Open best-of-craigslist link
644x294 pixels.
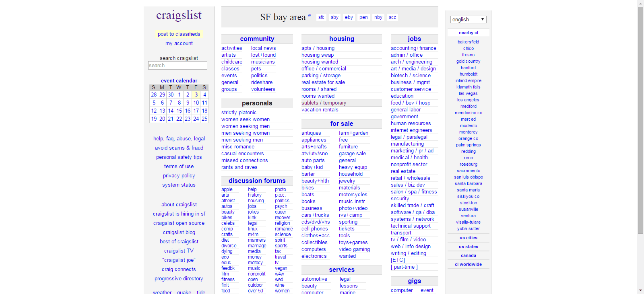[179, 242]
